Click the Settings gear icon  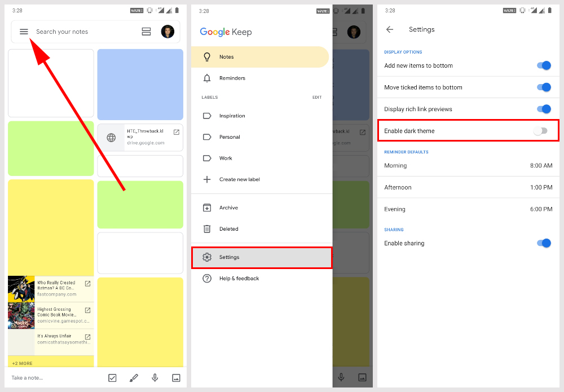(207, 257)
